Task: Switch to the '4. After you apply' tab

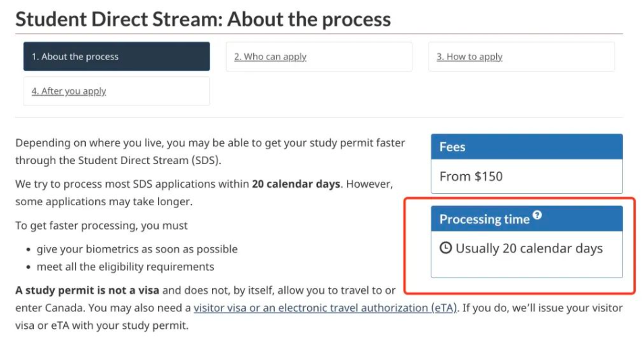Action: [x=69, y=91]
